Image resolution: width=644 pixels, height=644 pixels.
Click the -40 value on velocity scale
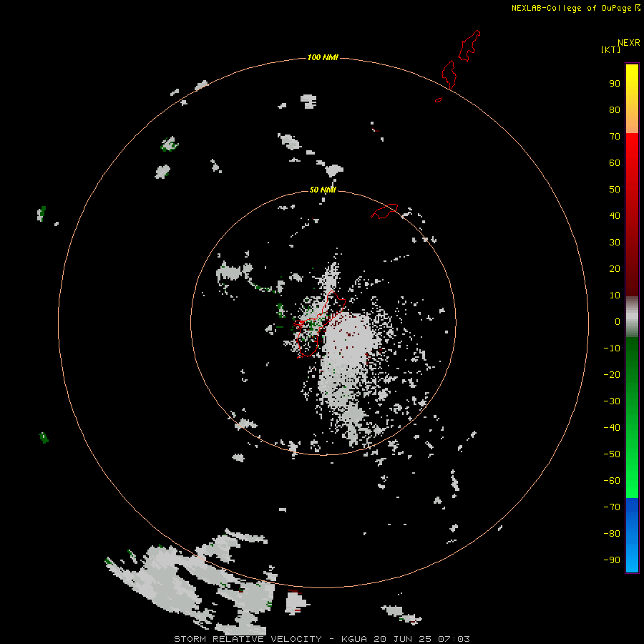pyautogui.click(x=612, y=428)
